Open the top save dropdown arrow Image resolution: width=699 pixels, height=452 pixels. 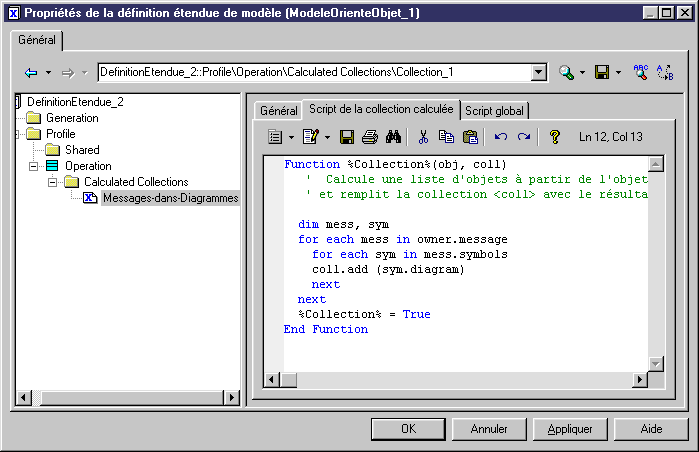pos(618,73)
